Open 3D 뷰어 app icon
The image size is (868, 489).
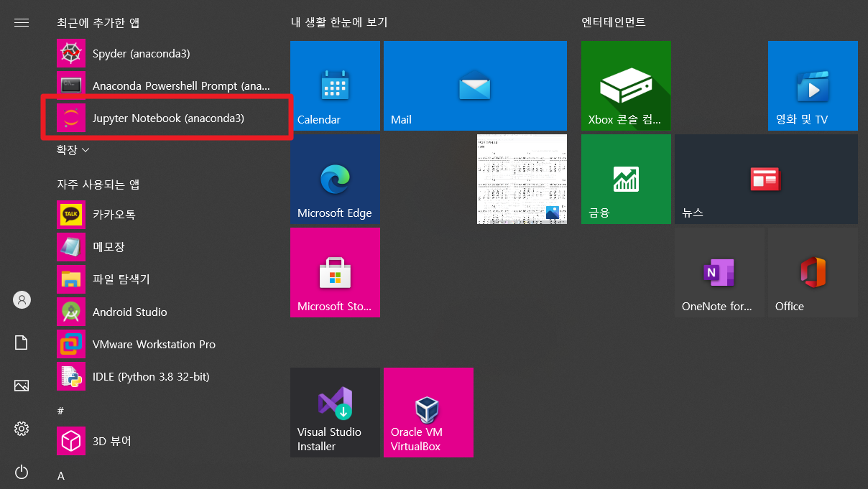(x=71, y=440)
